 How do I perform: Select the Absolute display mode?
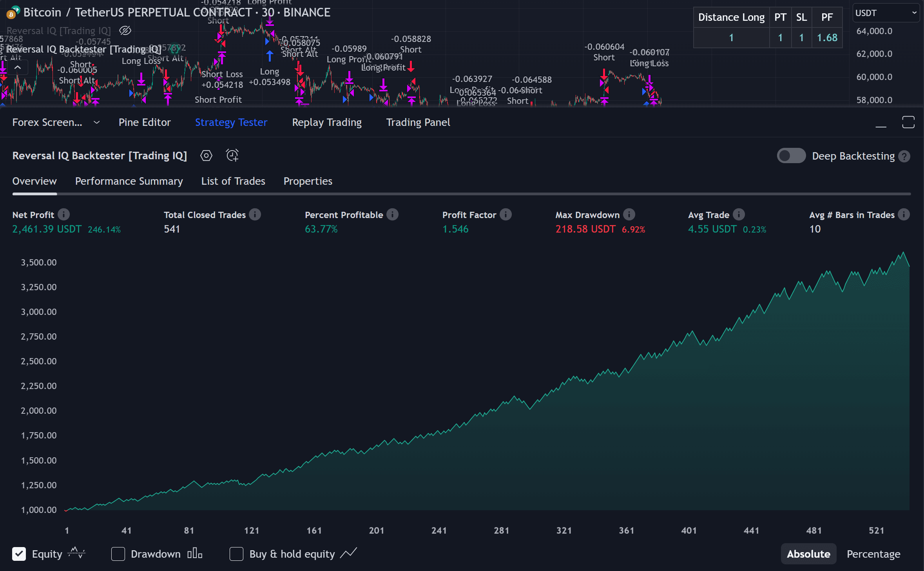pyautogui.click(x=808, y=554)
